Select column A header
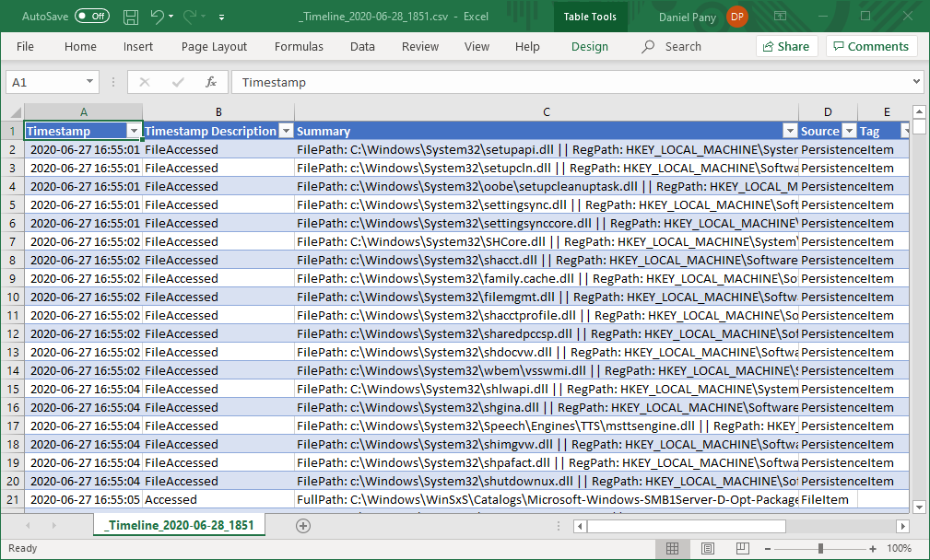Screen dimensions: 930x560 click(84, 112)
